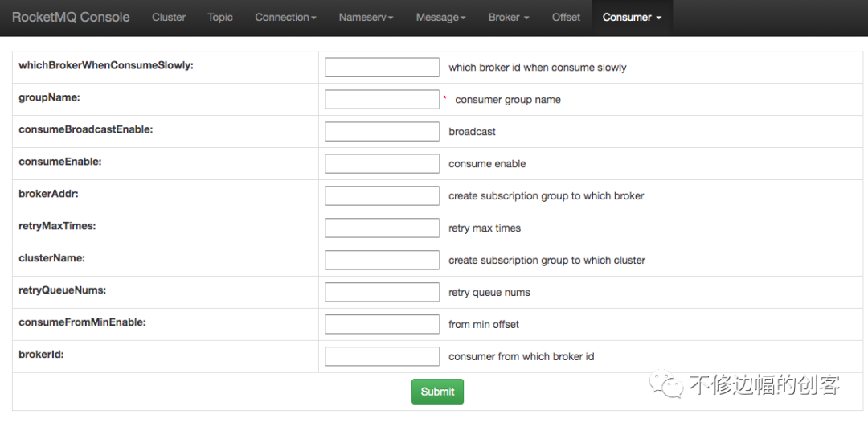Click the consumeEnable input field
This screenshot has width=868, height=423.
(x=382, y=164)
